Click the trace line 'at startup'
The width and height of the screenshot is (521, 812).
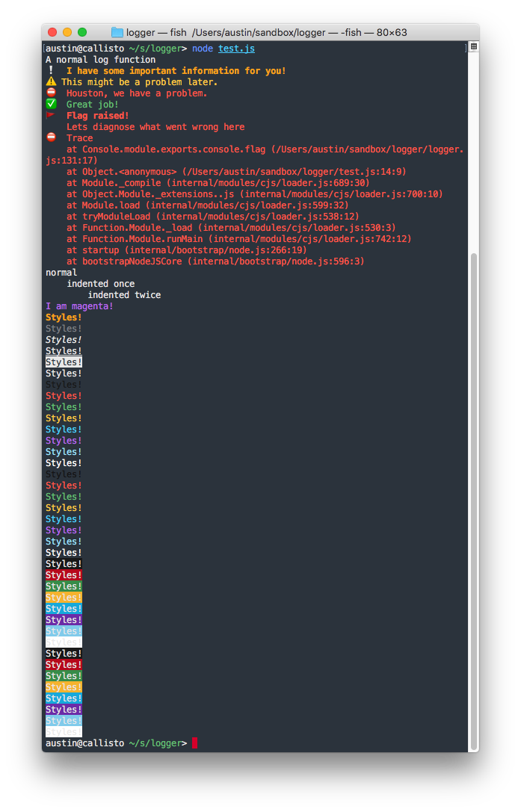(x=187, y=250)
